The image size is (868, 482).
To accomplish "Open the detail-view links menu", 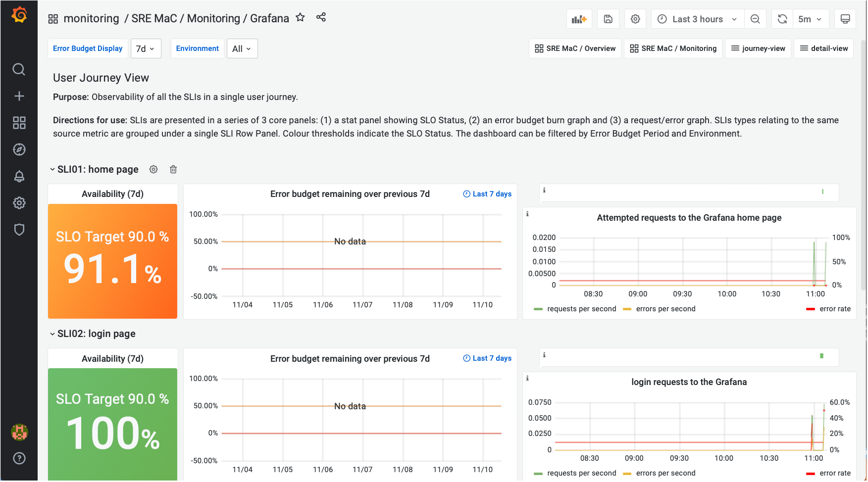I will tap(824, 48).
